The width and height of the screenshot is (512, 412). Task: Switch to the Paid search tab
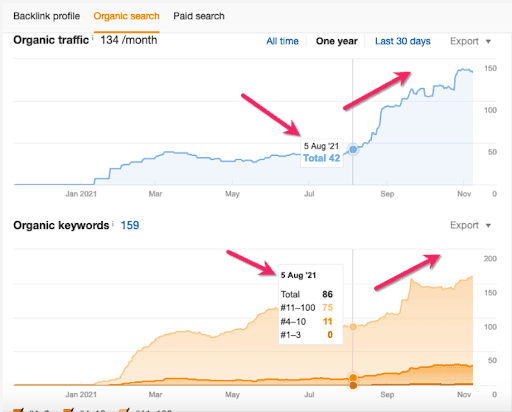(199, 16)
